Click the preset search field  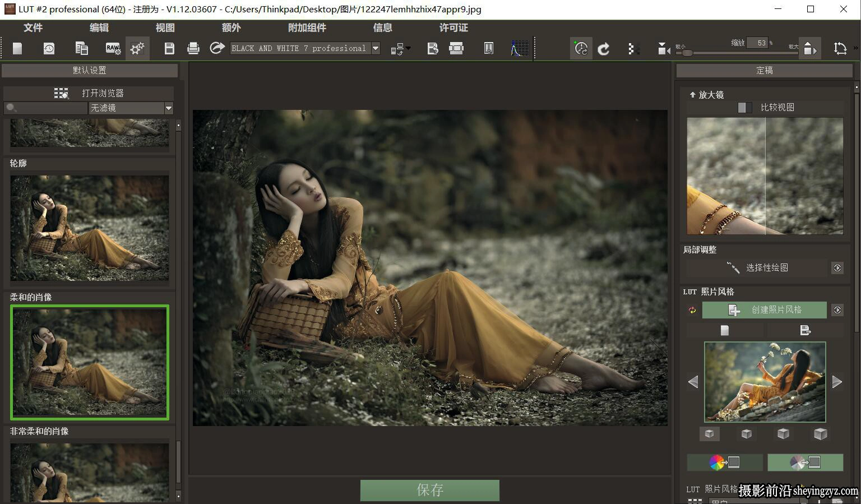pyautogui.click(x=46, y=108)
